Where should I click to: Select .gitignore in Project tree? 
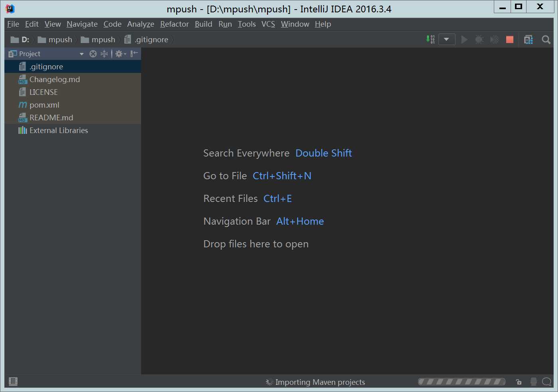tap(73, 67)
